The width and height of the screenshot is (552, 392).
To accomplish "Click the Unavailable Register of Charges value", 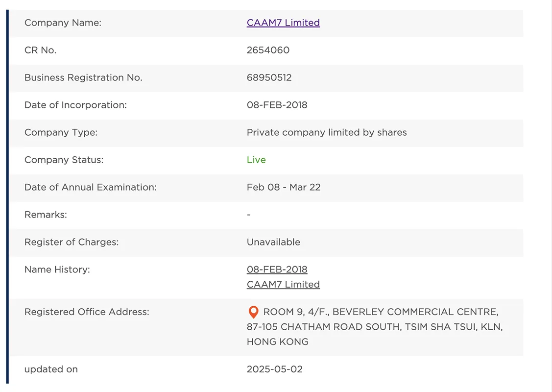I will coord(273,243).
